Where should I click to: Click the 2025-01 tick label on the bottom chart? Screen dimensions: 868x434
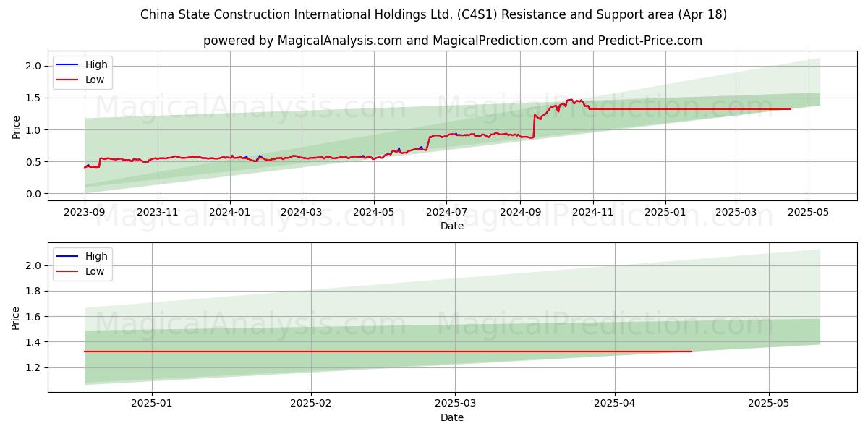coord(152,404)
